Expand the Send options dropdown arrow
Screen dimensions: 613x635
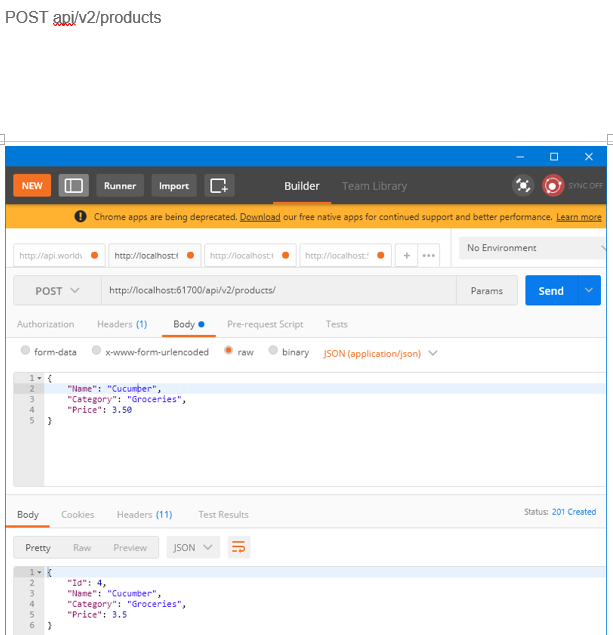pos(589,290)
